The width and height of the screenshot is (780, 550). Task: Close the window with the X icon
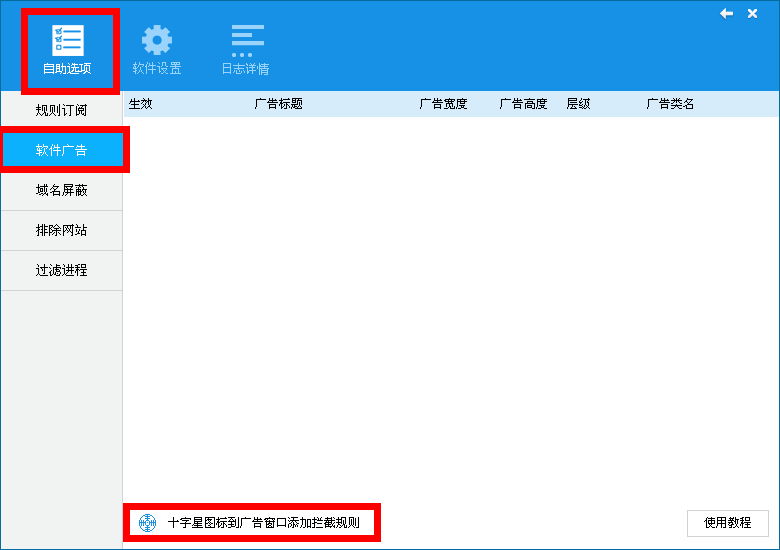tap(752, 13)
